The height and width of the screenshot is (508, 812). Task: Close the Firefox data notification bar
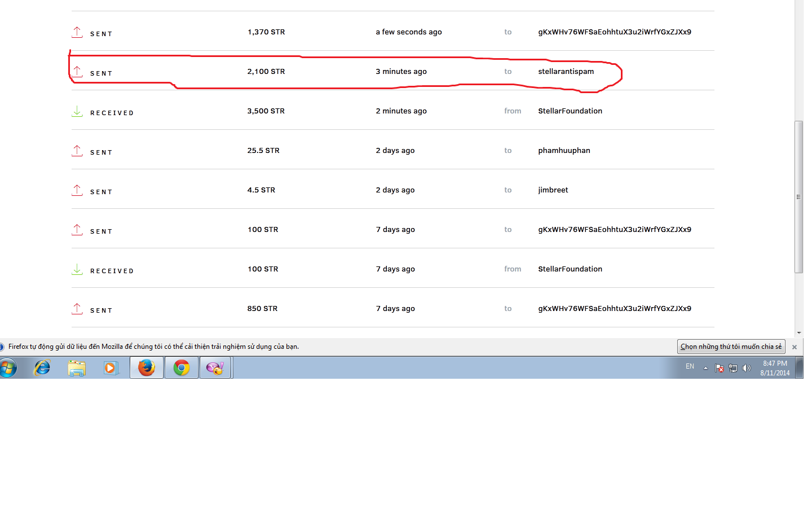[x=795, y=347]
